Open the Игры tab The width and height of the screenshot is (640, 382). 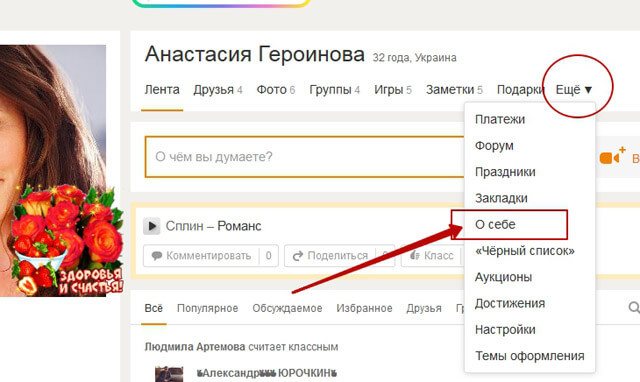click(x=393, y=89)
